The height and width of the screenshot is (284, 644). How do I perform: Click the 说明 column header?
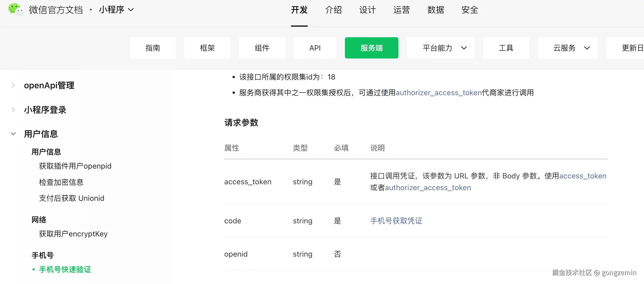(x=377, y=148)
